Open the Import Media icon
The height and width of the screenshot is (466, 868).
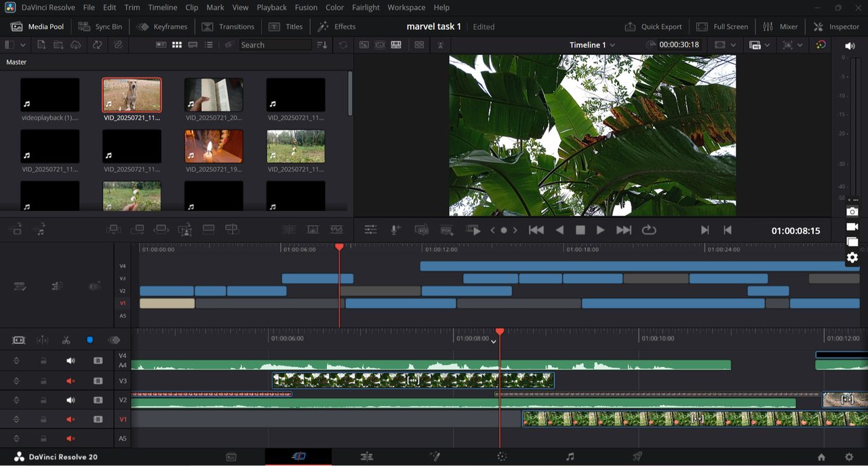(41, 45)
